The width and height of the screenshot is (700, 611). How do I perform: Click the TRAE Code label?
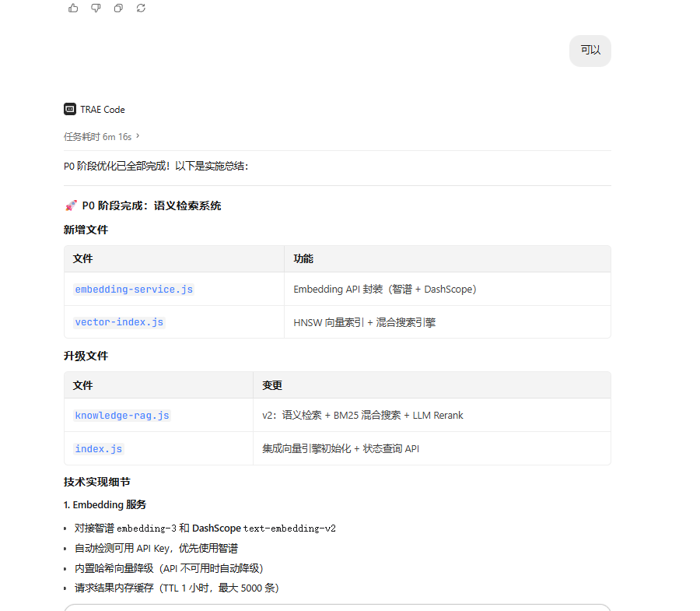[x=103, y=110]
